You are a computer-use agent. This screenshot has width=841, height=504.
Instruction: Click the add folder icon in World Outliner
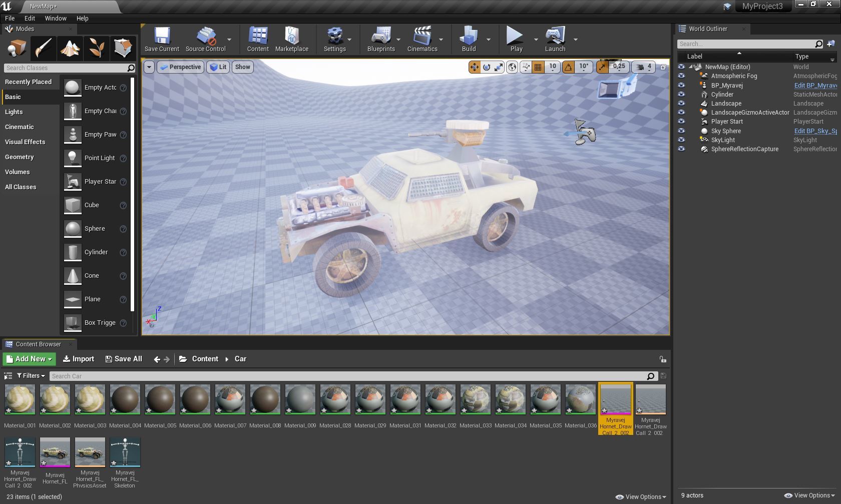click(x=831, y=44)
